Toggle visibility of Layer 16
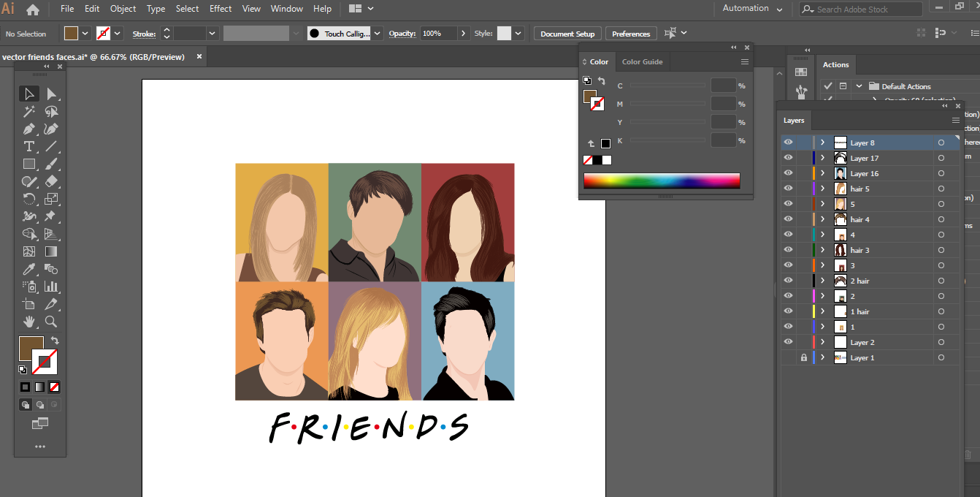Image resolution: width=980 pixels, height=497 pixels. [788, 173]
